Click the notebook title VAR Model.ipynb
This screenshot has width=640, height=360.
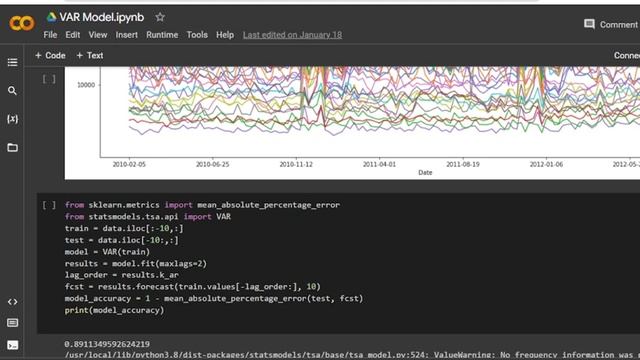point(102,17)
